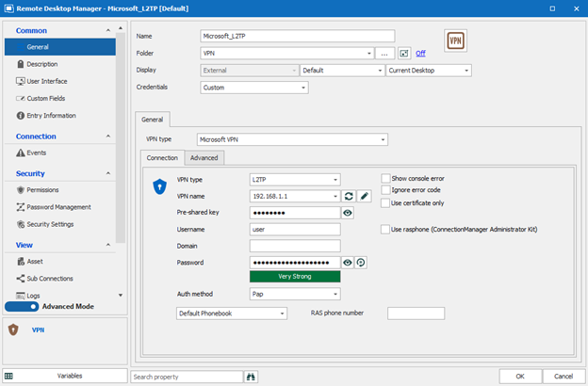Select the Connection tab
This screenshot has height=386, width=588.
click(162, 158)
